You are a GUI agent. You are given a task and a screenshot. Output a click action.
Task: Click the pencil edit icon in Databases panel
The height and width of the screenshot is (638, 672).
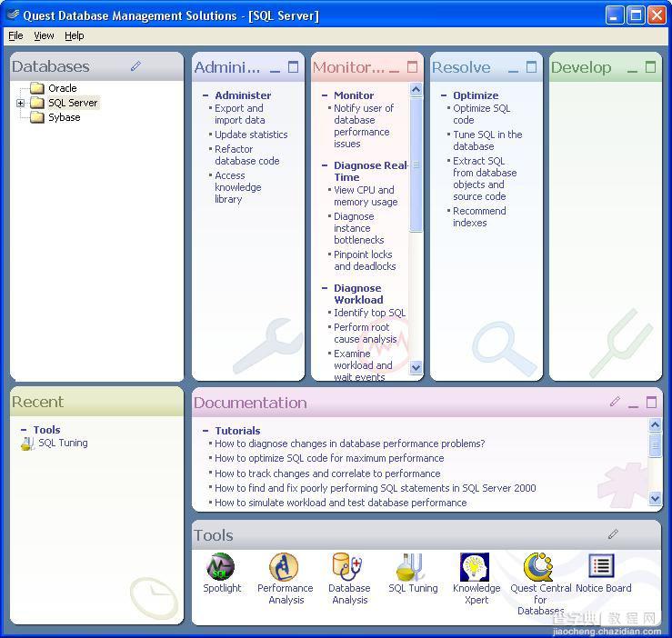click(135, 66)
